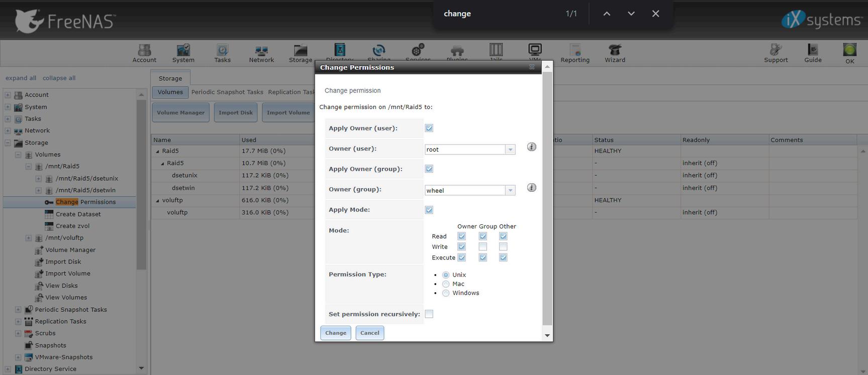Image resolution: width=868 pixels, height=375 pixels.
Task: Open Periodic Snapshot Tasks sub-tab
Action: (227, 92)
